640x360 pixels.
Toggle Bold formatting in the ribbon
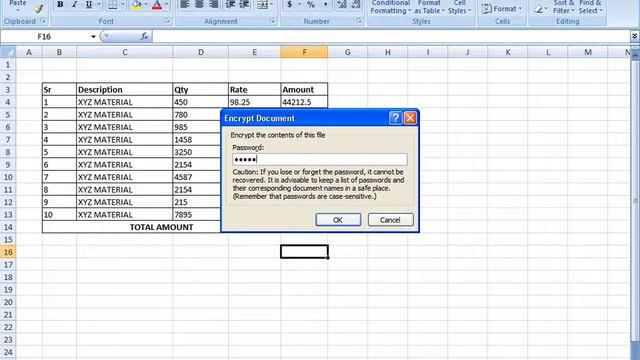tap(60, 4)
